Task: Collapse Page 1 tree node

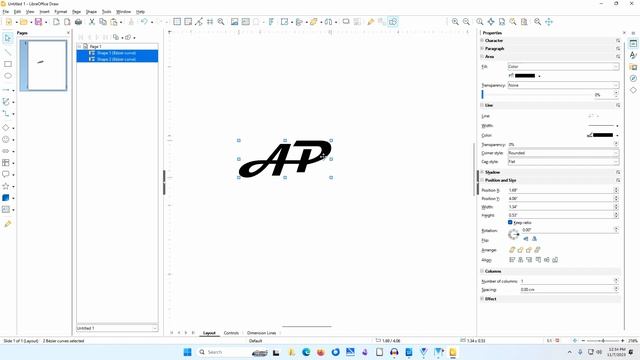Action: 80,47
